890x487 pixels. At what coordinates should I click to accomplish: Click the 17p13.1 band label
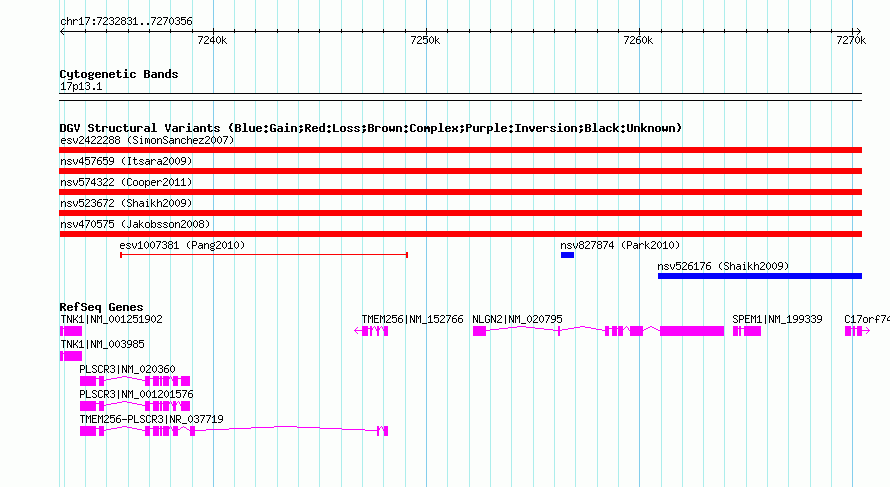coord(81,86)
